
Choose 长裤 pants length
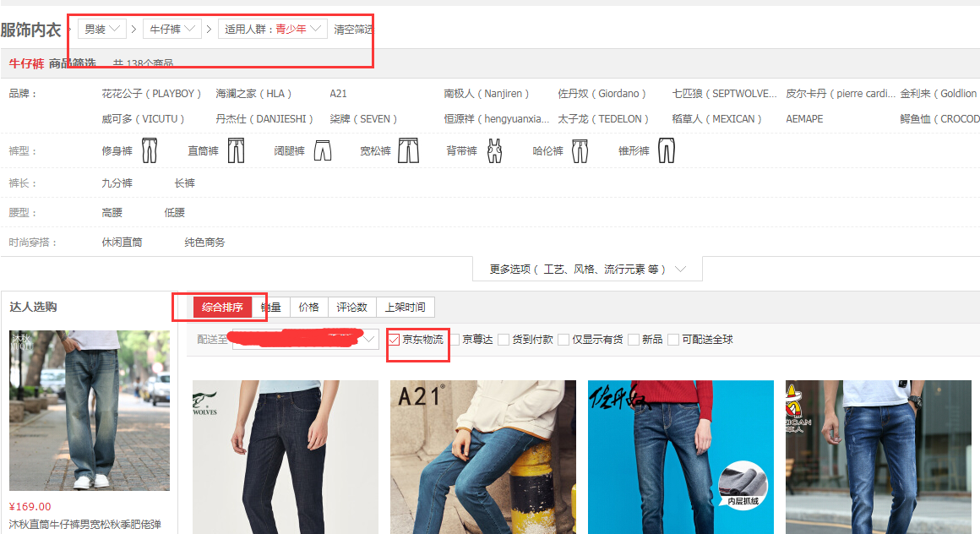pyautogui.click(x=184, y=183)
